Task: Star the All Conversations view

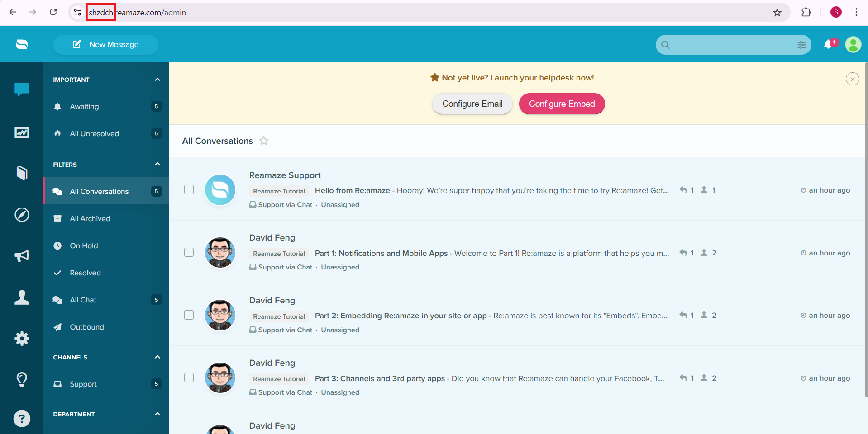Action: pyautogui.click(x=264, y=141)
